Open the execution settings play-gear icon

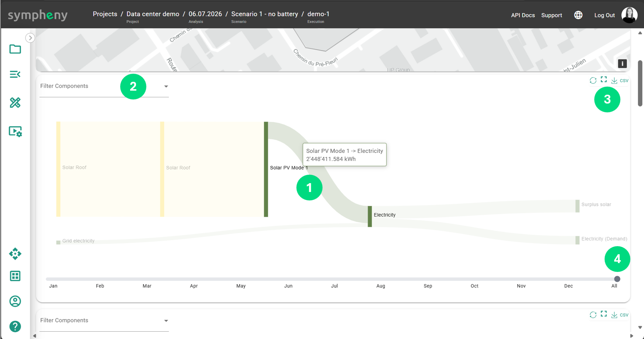tap(15, 131)
